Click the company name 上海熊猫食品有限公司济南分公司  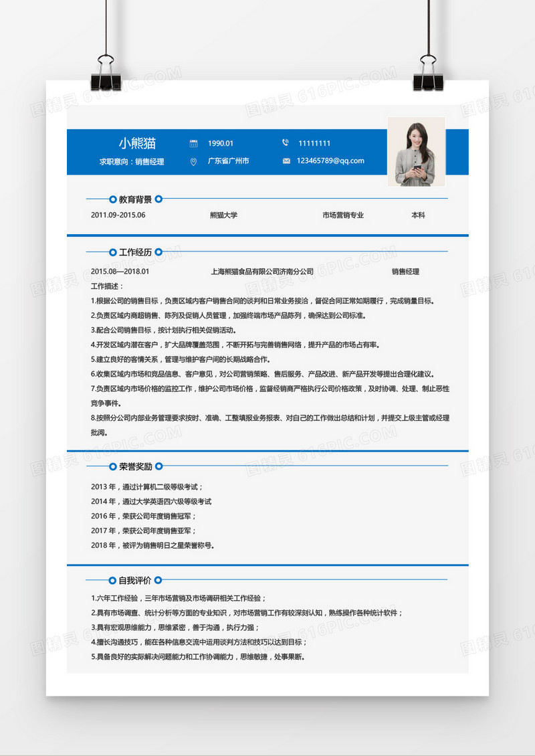[262, 272]
